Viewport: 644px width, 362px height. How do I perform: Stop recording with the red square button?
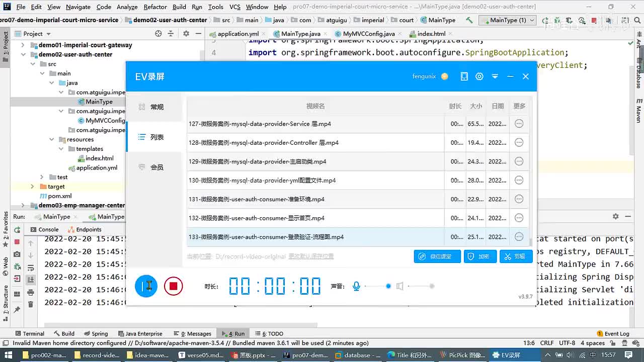click(x=173, y=286)
